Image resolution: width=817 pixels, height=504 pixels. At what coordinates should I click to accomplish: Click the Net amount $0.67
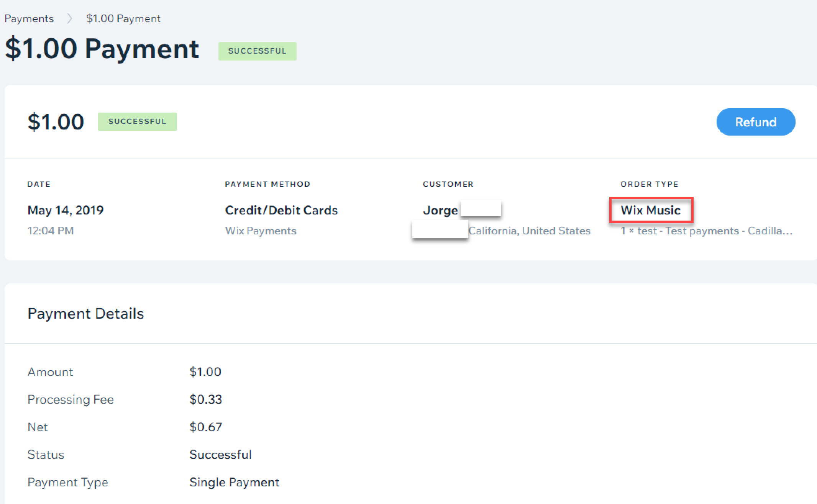coord(206,427)
